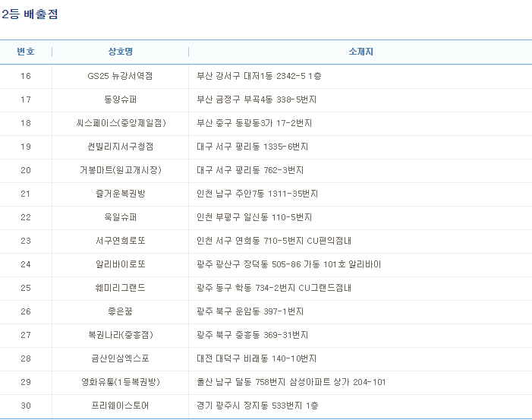Click row number 25

click(26, 288)
